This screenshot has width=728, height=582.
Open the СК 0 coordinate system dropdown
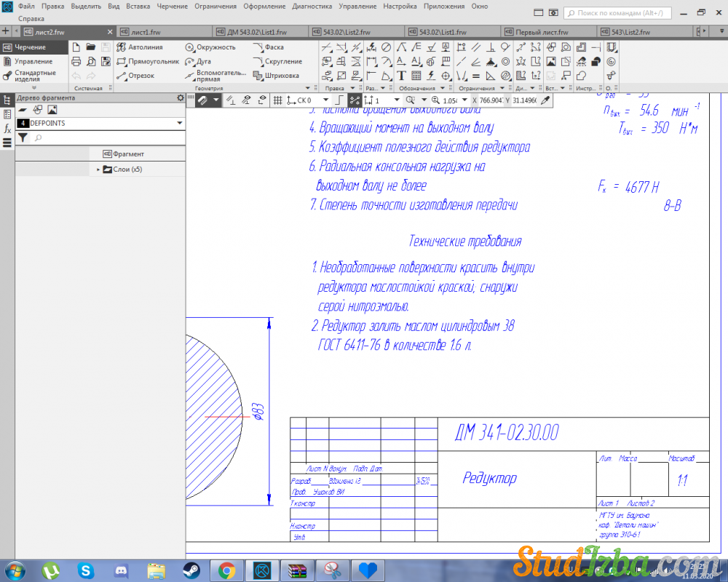tap(325, 100)
